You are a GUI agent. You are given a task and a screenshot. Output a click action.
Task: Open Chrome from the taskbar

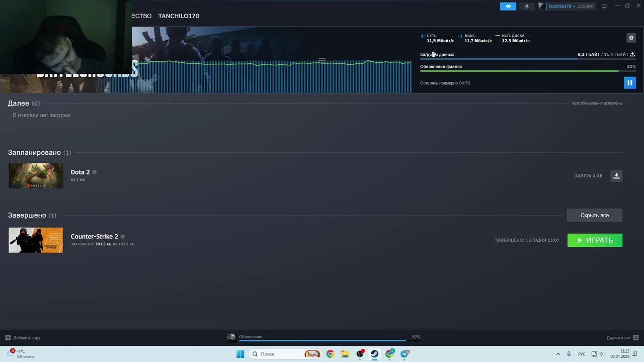pos(330,354)
